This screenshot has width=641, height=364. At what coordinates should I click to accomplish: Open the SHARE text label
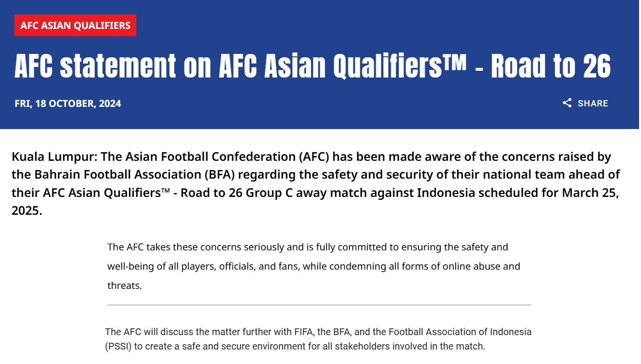click(x=593, y=104)
